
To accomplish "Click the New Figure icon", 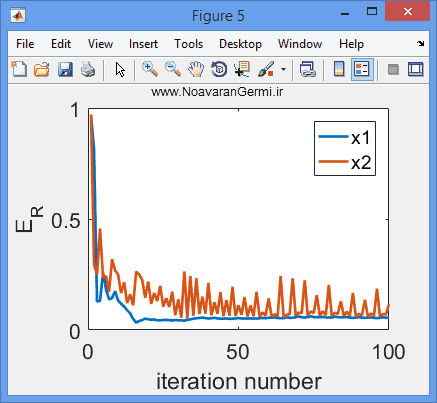I will coord(19,69).
